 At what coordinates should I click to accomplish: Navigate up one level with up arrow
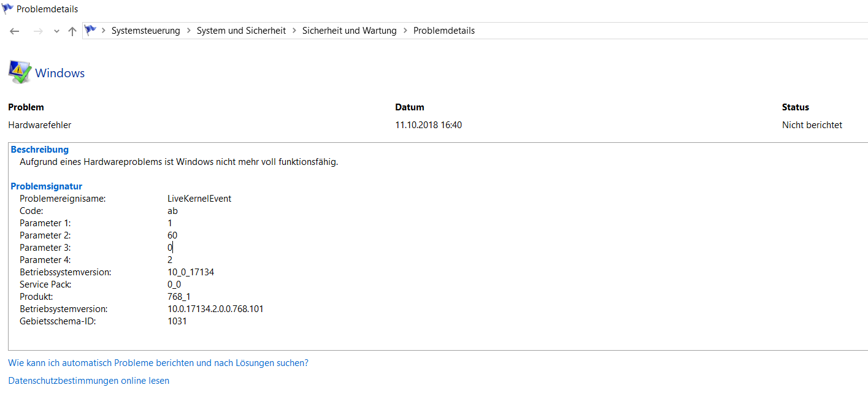(72, 31)
